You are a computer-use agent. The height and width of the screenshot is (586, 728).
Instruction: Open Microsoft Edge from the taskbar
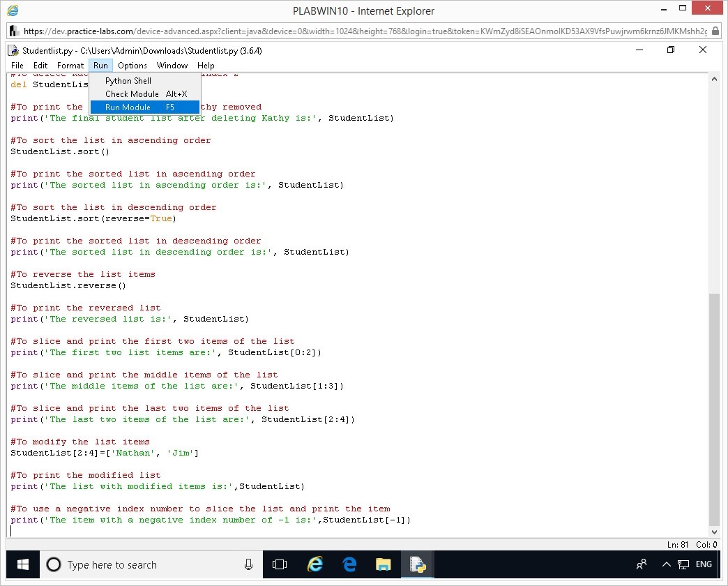(349, 564)
